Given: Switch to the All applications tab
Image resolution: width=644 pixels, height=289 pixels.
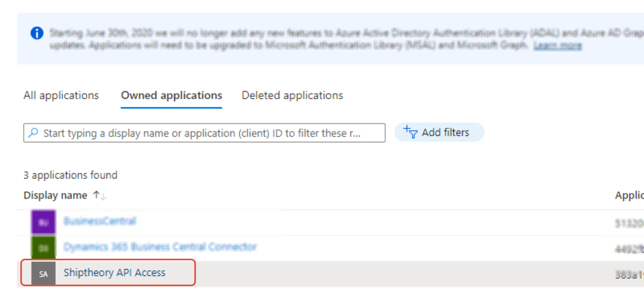Looking at the screenshot, I should (61, 96).
